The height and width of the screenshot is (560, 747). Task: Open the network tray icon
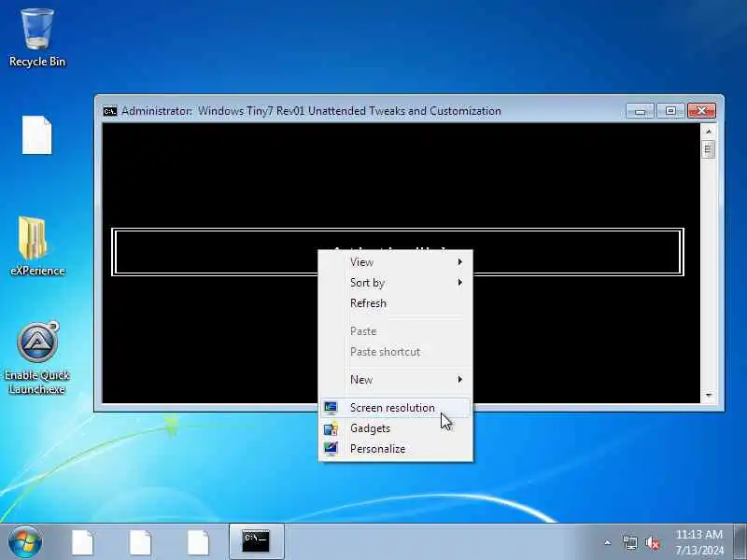629,542
